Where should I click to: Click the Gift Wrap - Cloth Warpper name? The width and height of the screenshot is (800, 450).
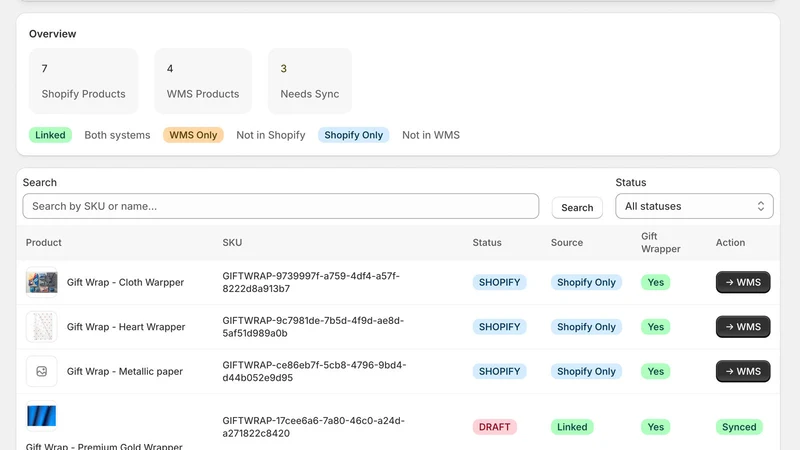(126, 282)
